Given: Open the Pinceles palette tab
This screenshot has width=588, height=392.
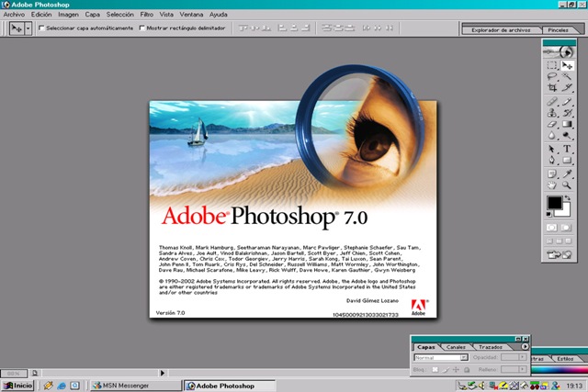Looking at the screenshot, I should click(558, 30).
